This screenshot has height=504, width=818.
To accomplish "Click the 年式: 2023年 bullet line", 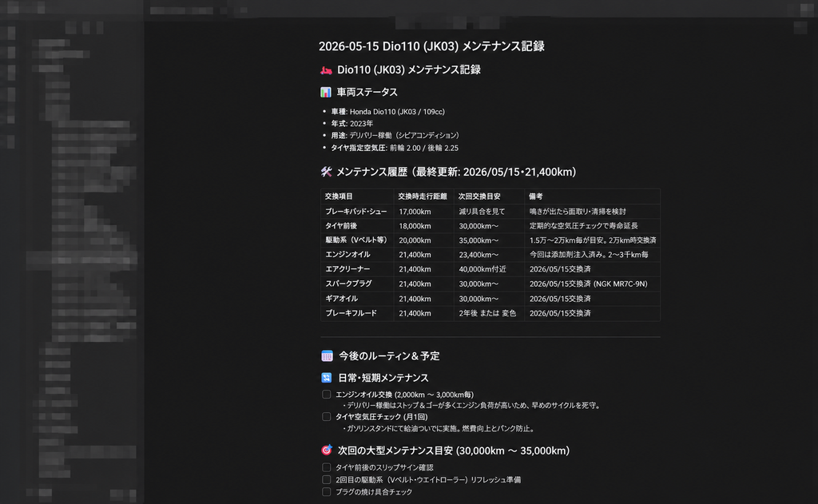I will (351, 124).
